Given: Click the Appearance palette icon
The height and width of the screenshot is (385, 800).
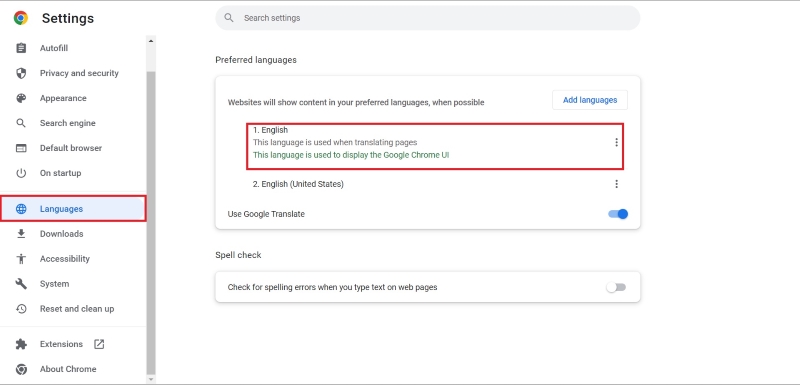Looking at the screenshot, I should coord(21,98).
